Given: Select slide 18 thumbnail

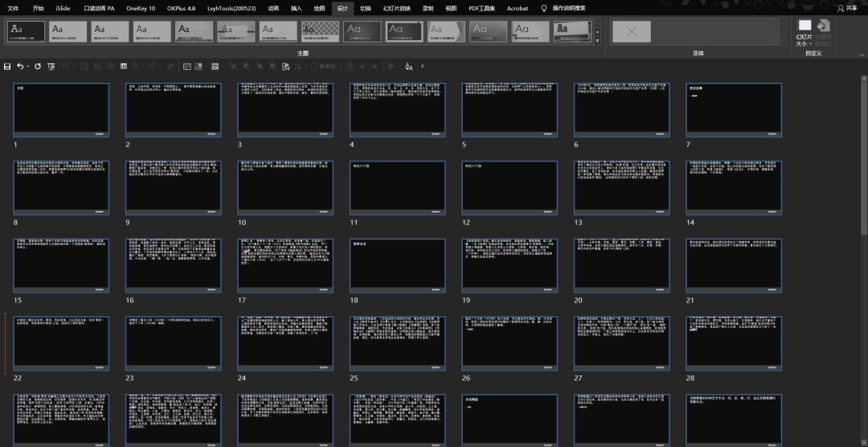Looking at the screenshot, I should pyautogui.click(x=398, y=265).
